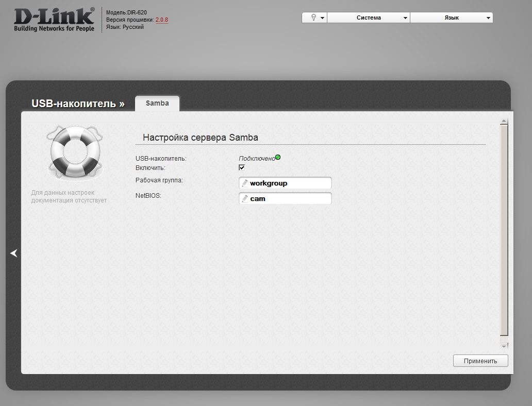The width and height of the screenshot is (532, 406).
Task: Click the scroll up arrow of the settings panel
Action: pyautogui.click(x=504, y=122)
